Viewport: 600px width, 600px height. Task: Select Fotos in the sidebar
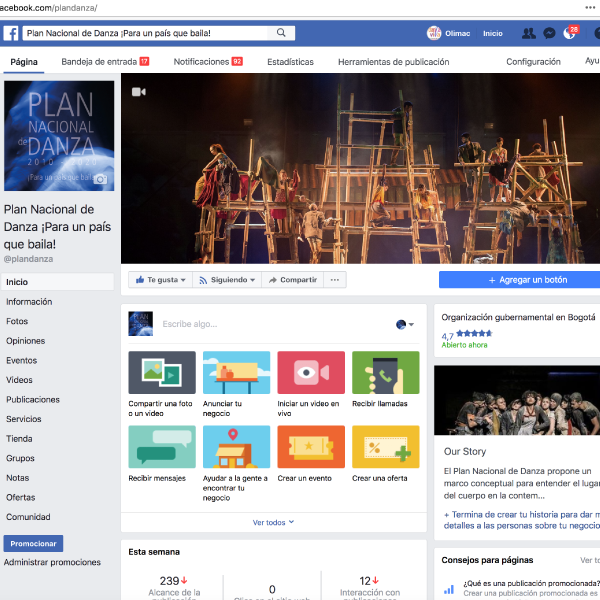17,321
